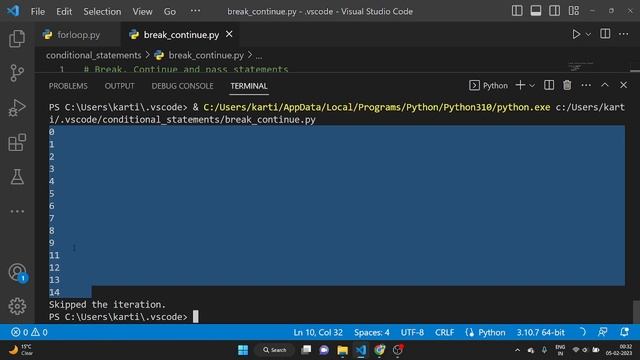This screenshot has height=360, width=640.
Task: Click feedback icon in status bar
Action: click(x=602, y=332)
